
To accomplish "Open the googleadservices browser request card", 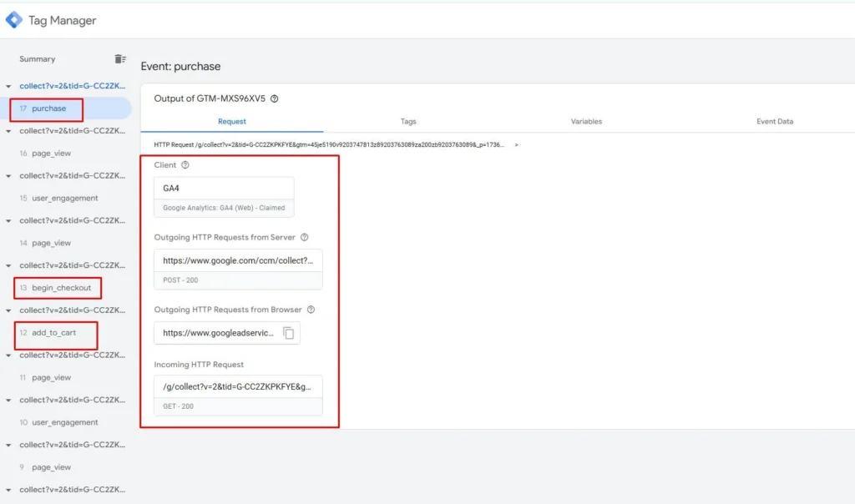I will [227, 333].
